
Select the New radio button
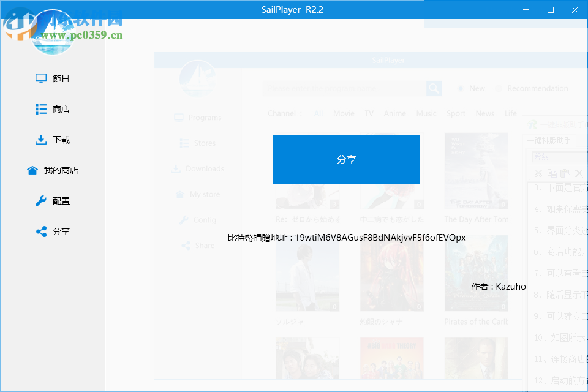click(x=460, y=88)
